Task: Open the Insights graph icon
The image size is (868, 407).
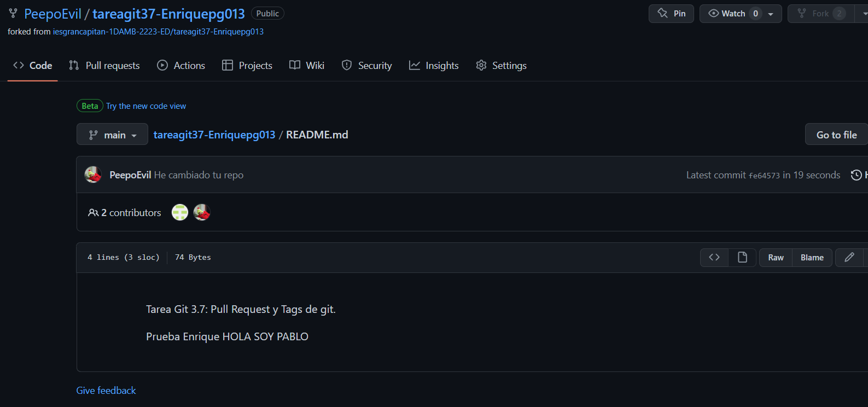Action: coord(414,65)
